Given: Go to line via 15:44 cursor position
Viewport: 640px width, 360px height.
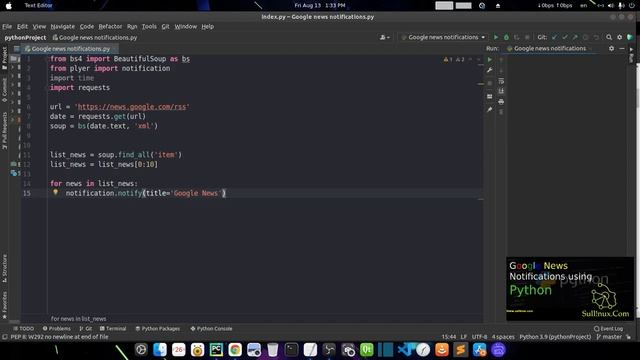Looking at the screenshot, I should (449, 337).
